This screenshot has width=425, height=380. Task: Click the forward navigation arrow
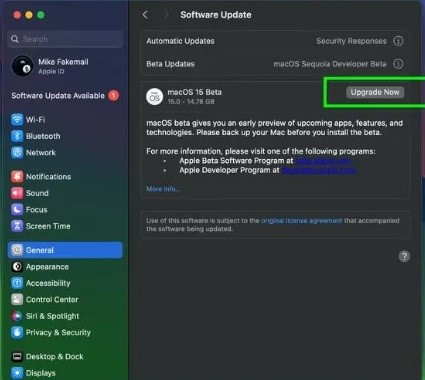166,15
